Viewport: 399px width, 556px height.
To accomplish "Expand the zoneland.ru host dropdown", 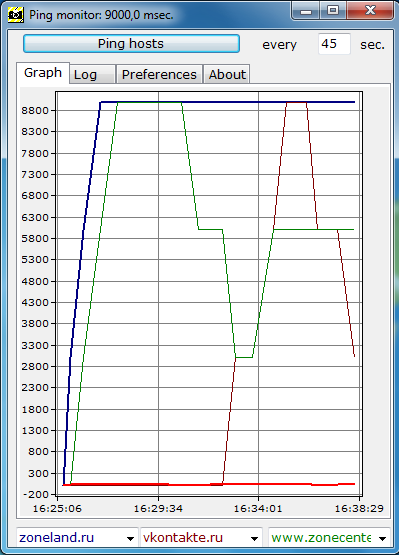I will (x=130, y=538).
